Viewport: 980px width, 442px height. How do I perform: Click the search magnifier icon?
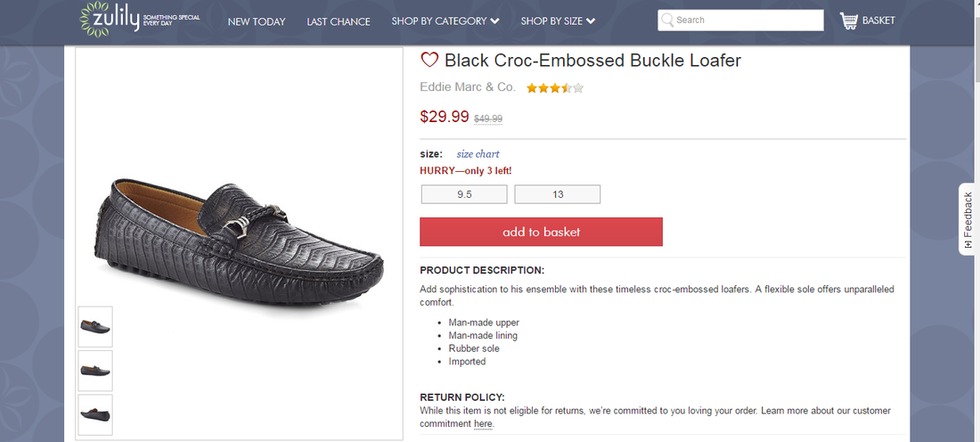point(667,20)
